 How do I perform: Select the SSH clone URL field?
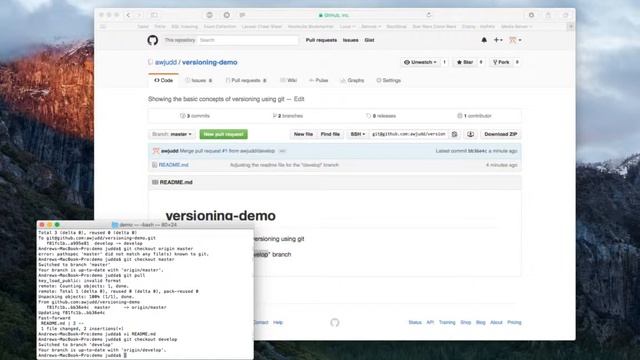(409, 134)
